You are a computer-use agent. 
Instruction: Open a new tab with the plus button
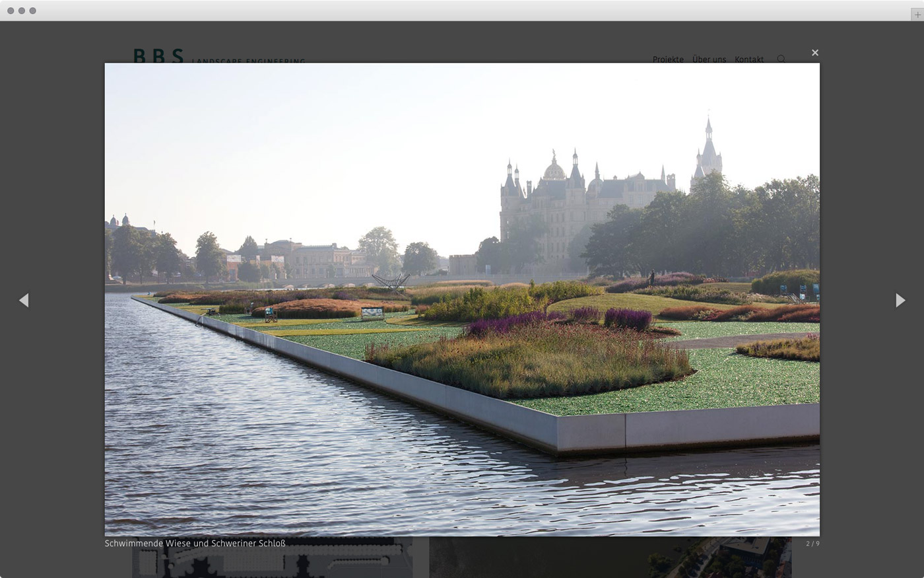(x=917, y=15)
